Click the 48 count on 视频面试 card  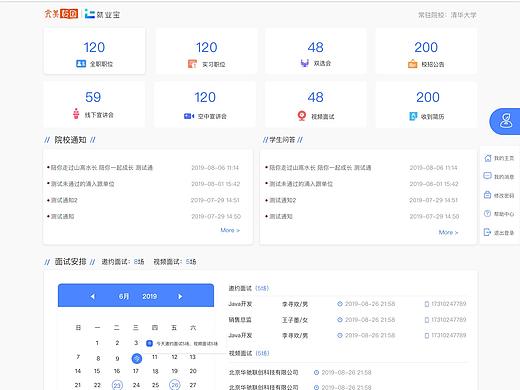[315, 97]
